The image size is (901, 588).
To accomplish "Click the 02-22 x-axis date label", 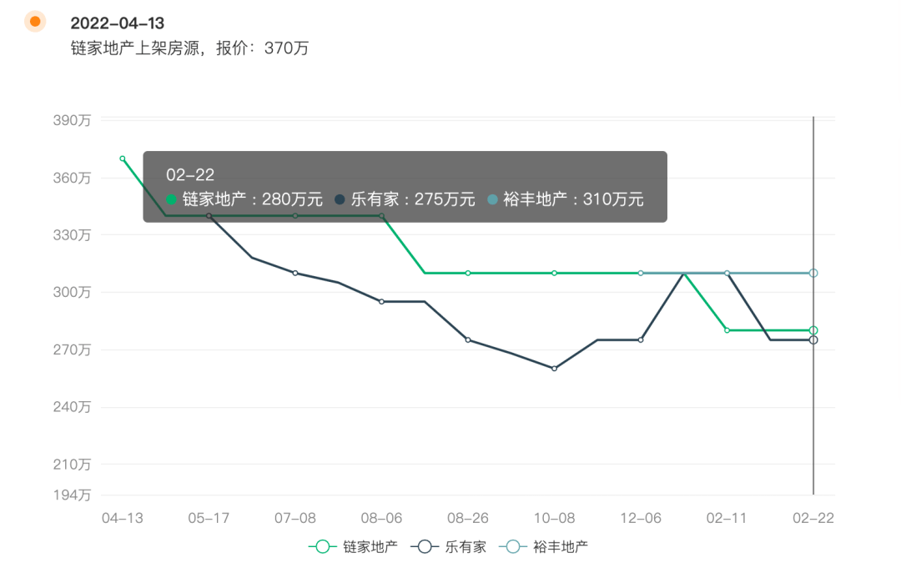I will click(813, 518).
